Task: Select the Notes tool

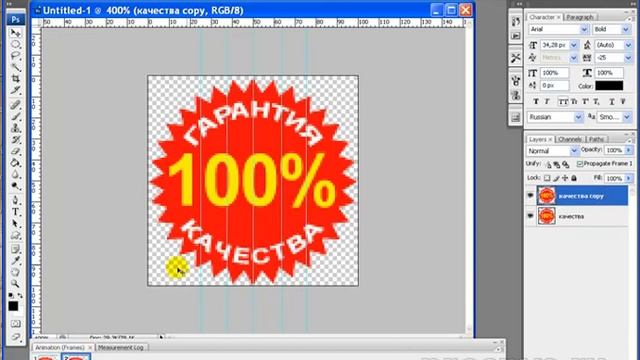Action: tap(16, 249)
